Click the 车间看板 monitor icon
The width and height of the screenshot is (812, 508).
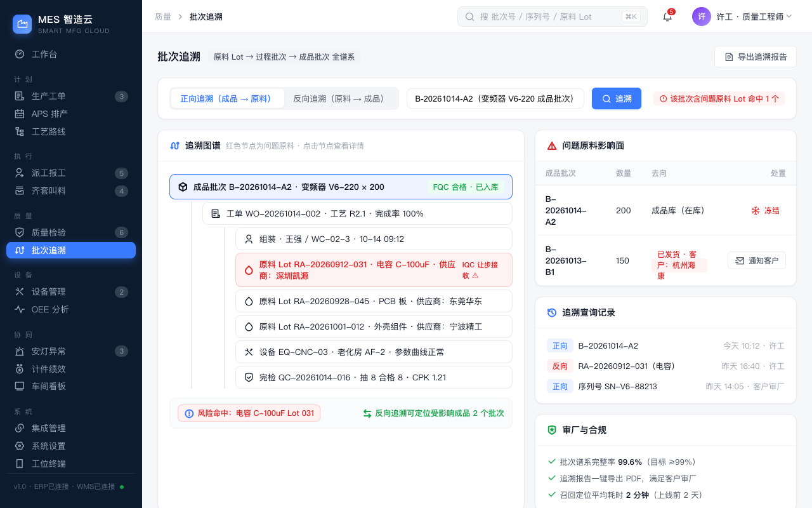(20, 386)
